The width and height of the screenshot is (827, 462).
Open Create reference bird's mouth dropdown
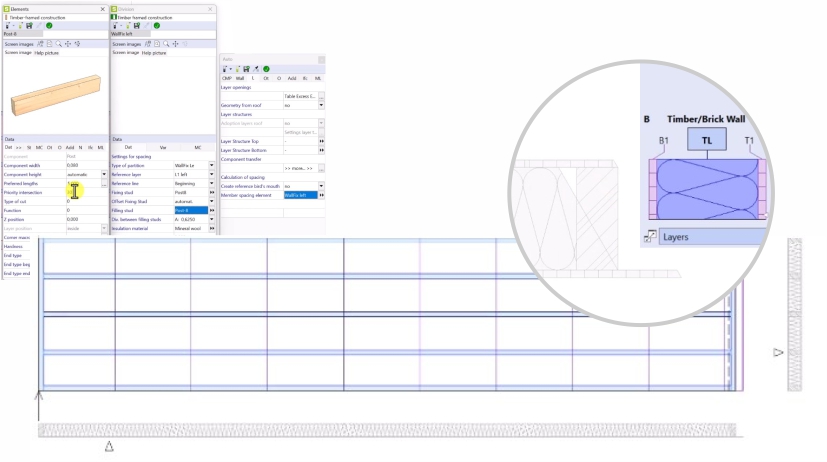click(321, 186)
